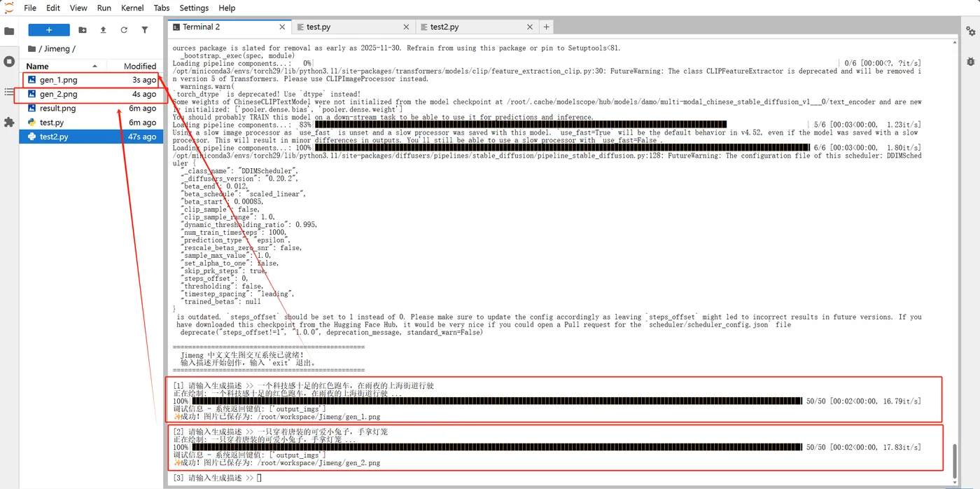
Task: Switch to the test.py editor tab
Action: click(353, 27)
